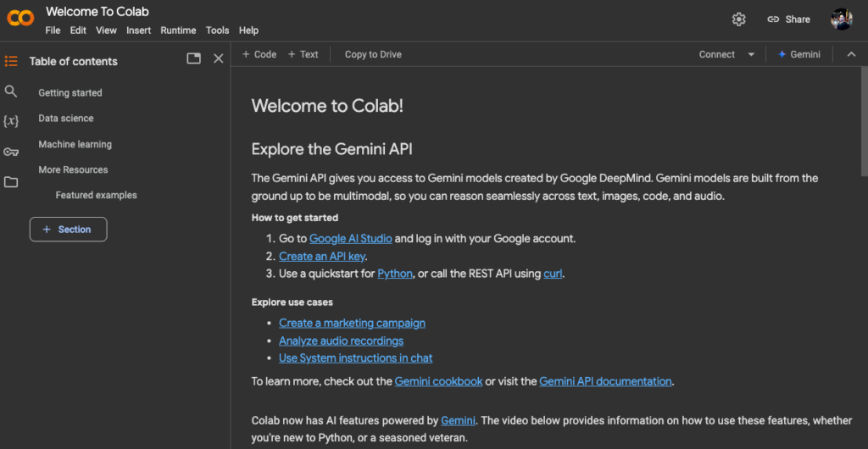Open the Gemini assistant button
868x449 pixels.
coord(799,54)
